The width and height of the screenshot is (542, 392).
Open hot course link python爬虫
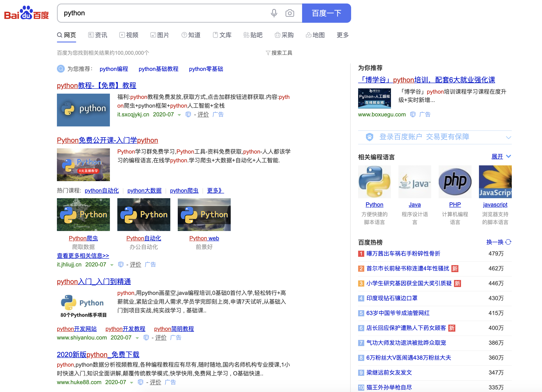pyautogui.click(x=184, y=191)
